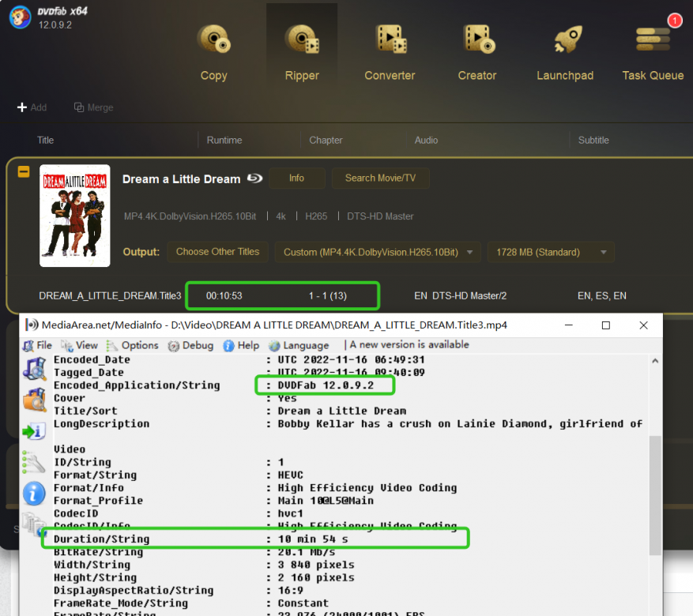Click the Dream a Little Dream poster thumbnail

pyautogui.click(x=75, y=216)
